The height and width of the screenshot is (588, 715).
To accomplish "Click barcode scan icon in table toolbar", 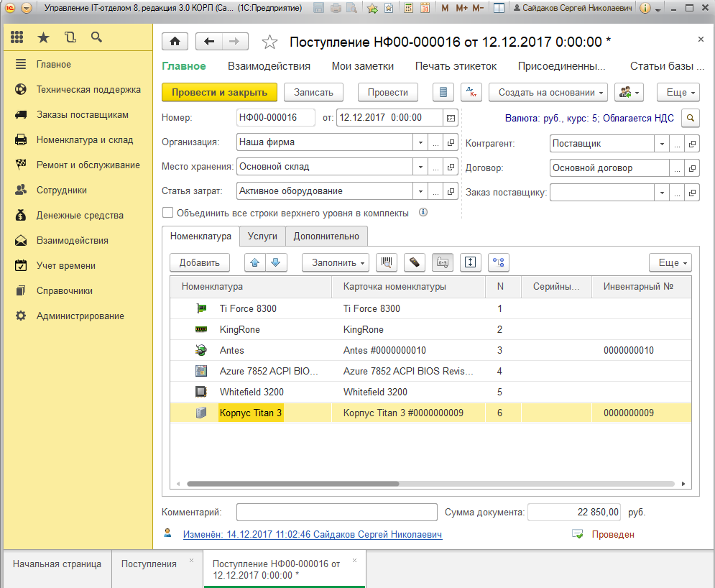I will (387, 262).
